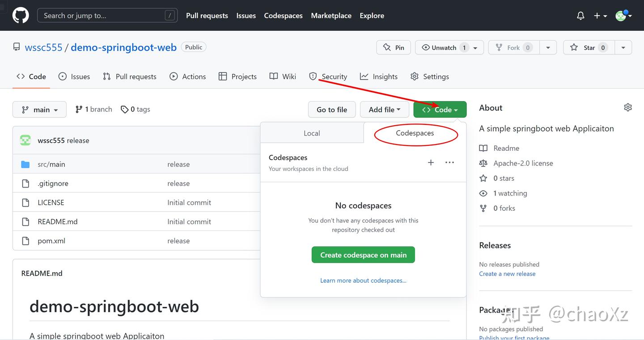Image resolution: width=644 pixels, height=340 pixels.
Task: Click the plus icon to create new codespace
Action: click(x=430, y=162)
